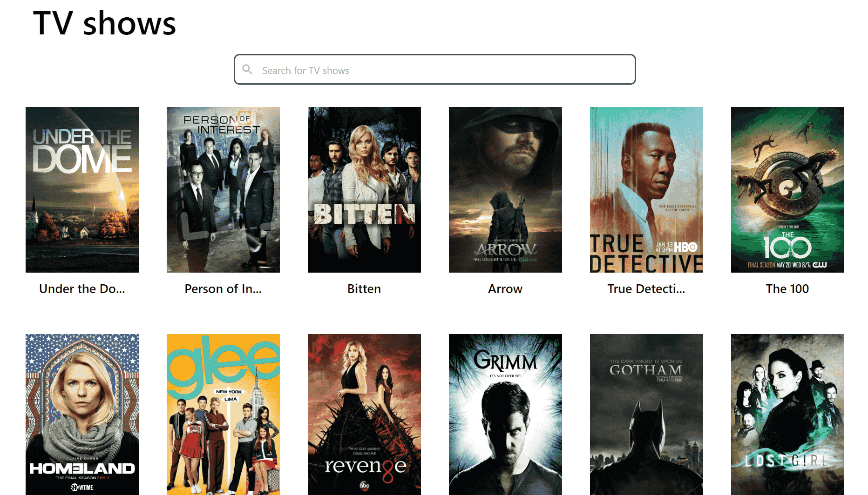The height and width of the screenshot is (495, 868).
Task: Open The 100 poster
Action: (x=787, y=190)
